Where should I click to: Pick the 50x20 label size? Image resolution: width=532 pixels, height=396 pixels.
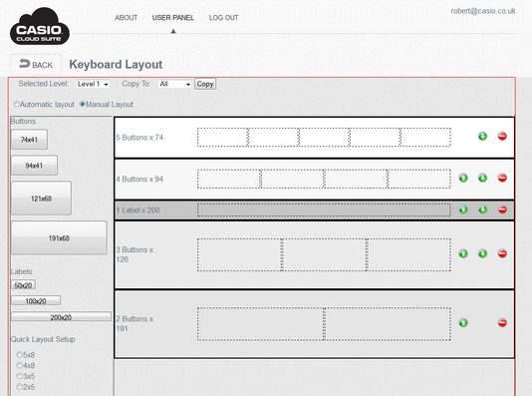point(23,285)
